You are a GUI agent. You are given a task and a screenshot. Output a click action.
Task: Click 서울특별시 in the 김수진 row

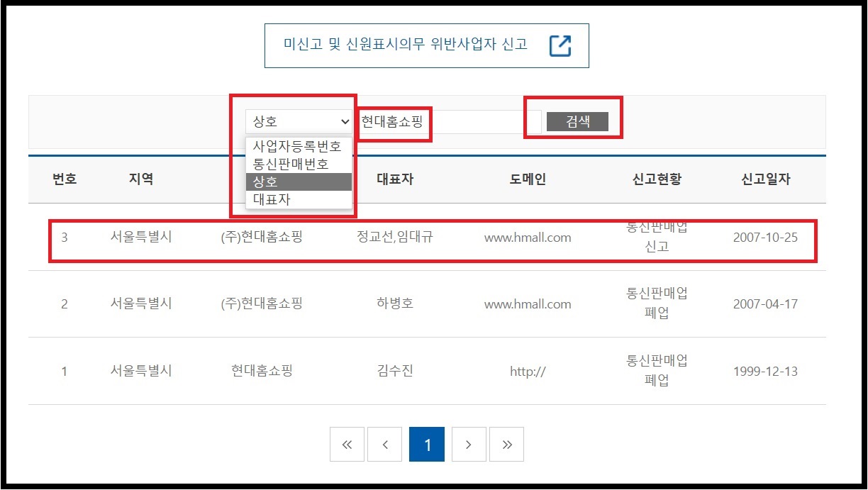click(141, 370)
